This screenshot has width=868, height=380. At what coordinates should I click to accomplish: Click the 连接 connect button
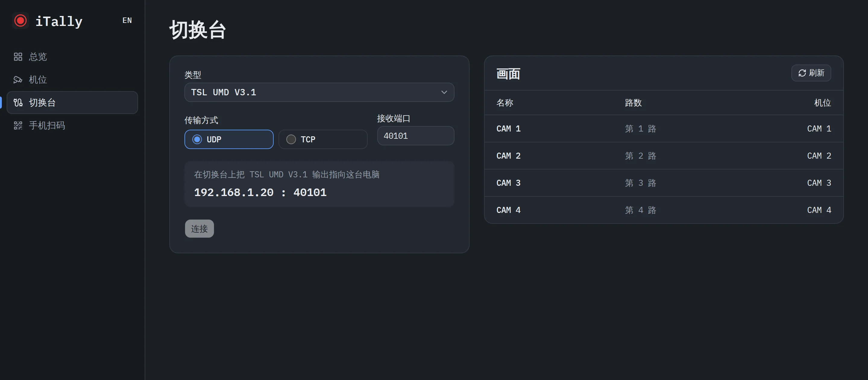pos(199,229)
